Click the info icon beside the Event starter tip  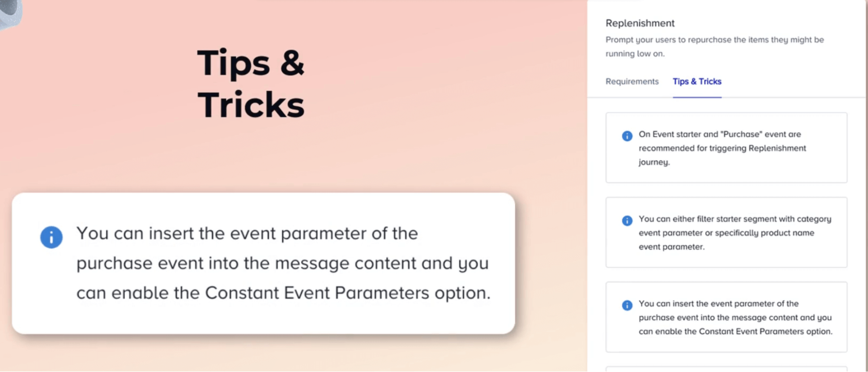point(627,136)
